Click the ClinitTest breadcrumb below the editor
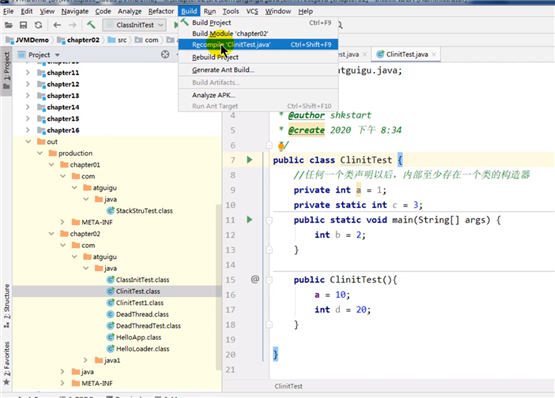The image size is (555, 398). pos(288,386)
